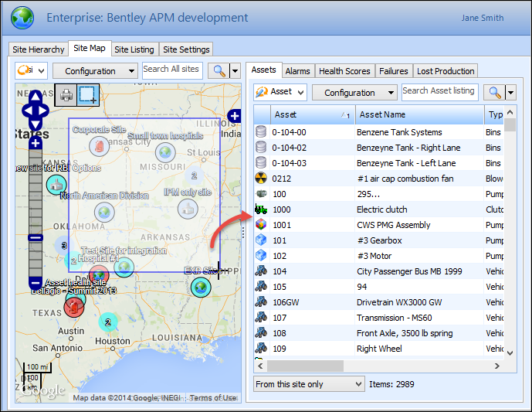Open the Asset type dropdown
532x412 pixels.
pos(280,92)
